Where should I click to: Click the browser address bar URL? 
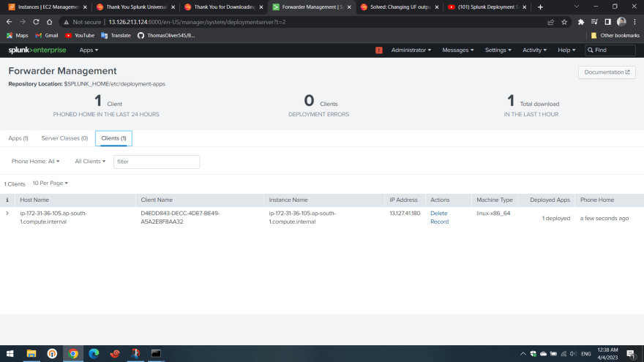[197, 22]
